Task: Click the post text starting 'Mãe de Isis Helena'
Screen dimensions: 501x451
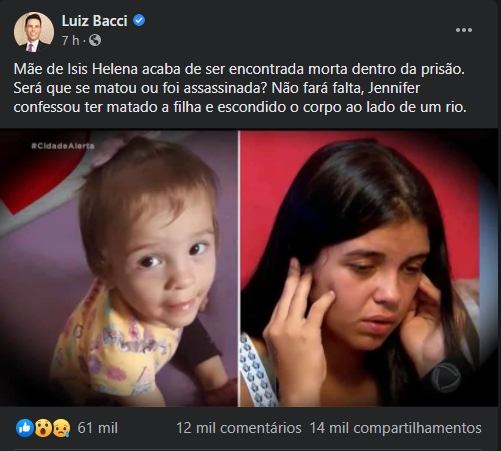Action: (239, 69)
